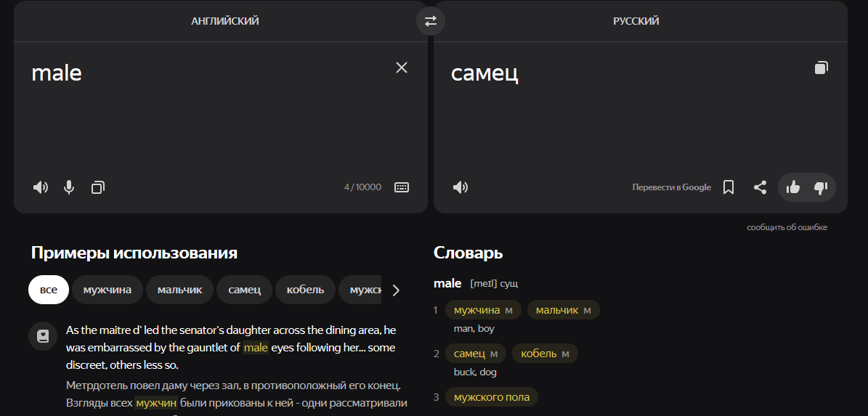The width and height of the screenshot is (868, 416).
Task: Select the кобель examples filter
Action: coord(305,290)
